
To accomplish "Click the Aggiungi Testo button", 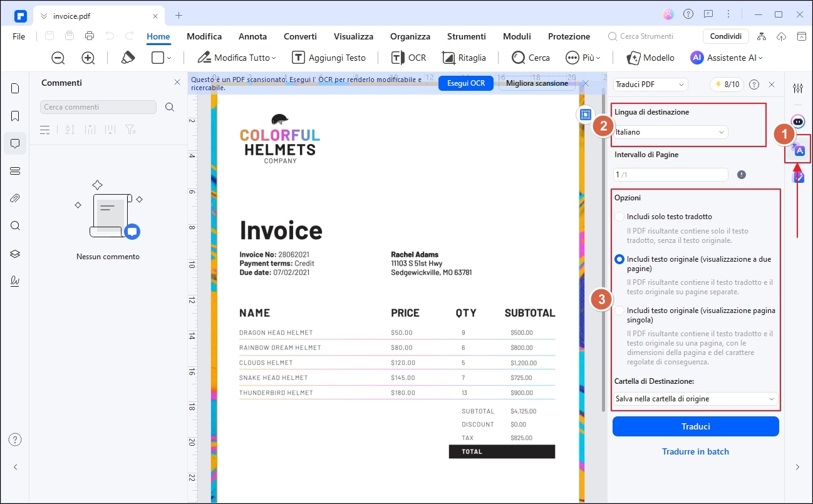I will [329, 58].
